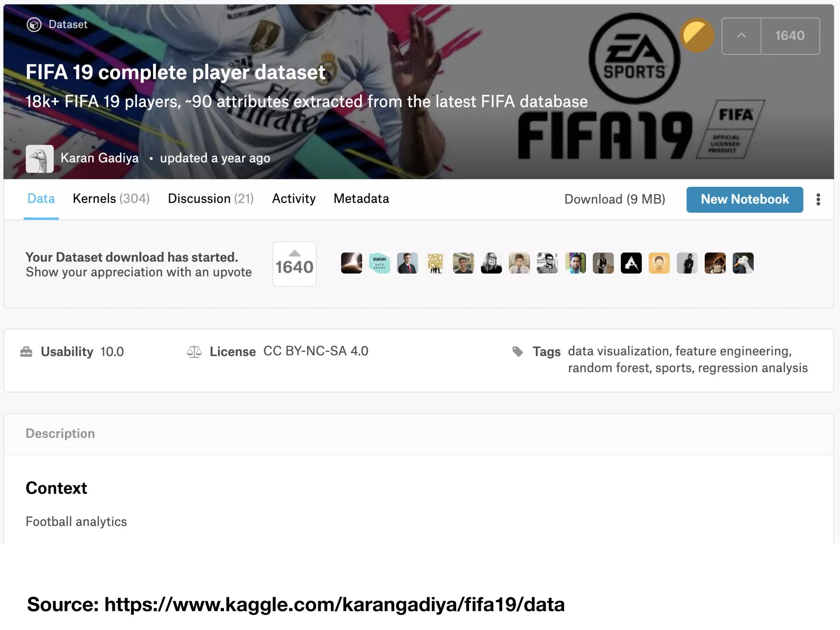Open the black A logo voter avatar
Image resolution: width=840 pixels, height=630 pixels.
[631, 263]
